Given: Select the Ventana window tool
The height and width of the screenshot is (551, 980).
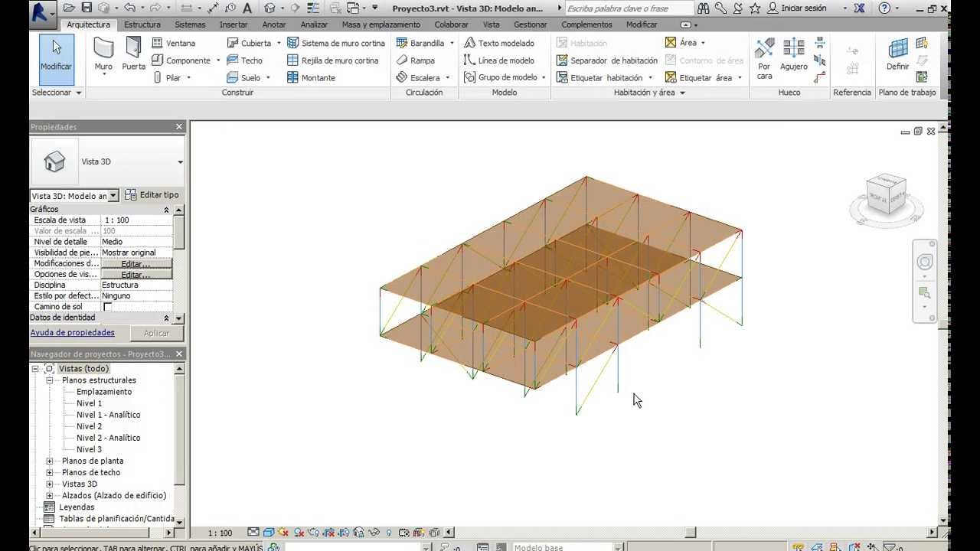Looking at the screenshot, I should pos(173,43).
